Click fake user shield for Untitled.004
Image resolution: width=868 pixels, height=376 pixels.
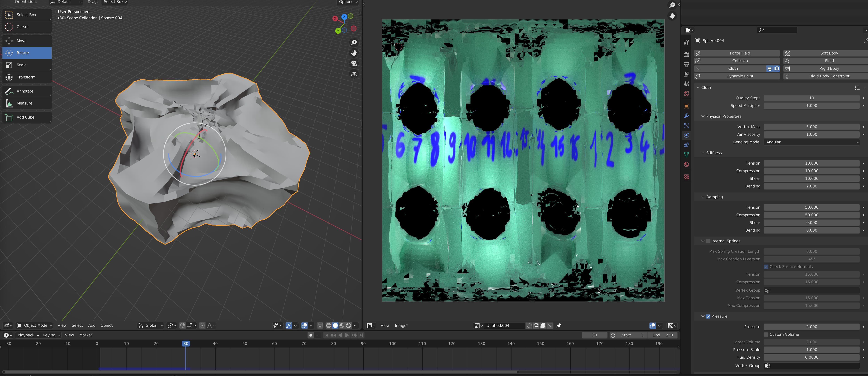coord(529,325)
